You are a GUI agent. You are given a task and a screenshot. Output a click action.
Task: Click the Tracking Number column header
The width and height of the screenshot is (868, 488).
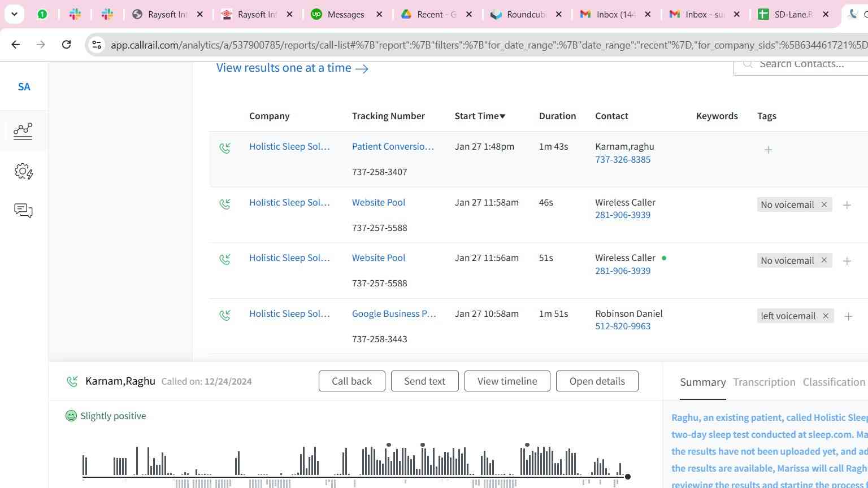(x=388, y=116)
